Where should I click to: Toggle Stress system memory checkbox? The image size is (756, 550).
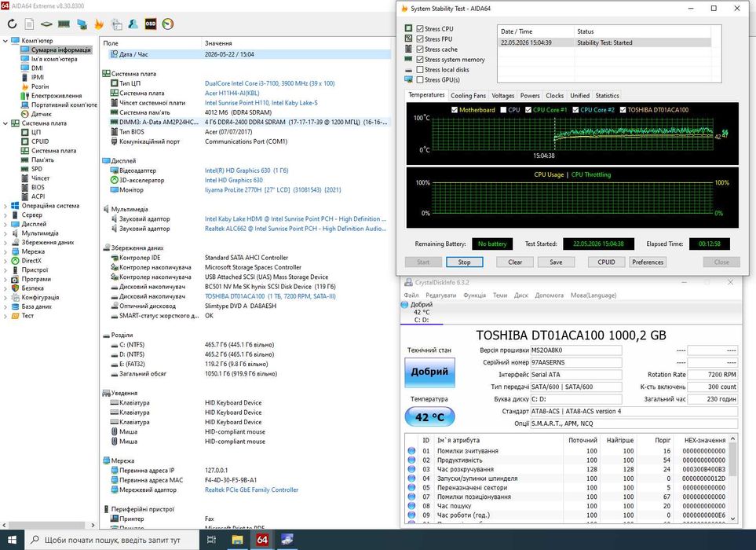pos(420,60)
